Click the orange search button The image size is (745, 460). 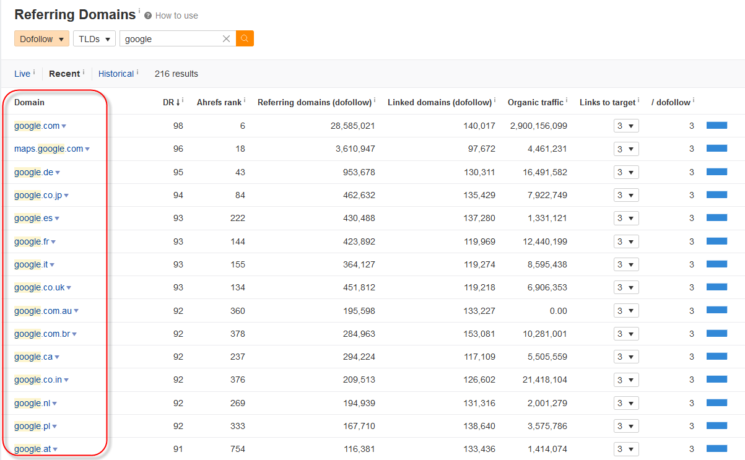245,38
